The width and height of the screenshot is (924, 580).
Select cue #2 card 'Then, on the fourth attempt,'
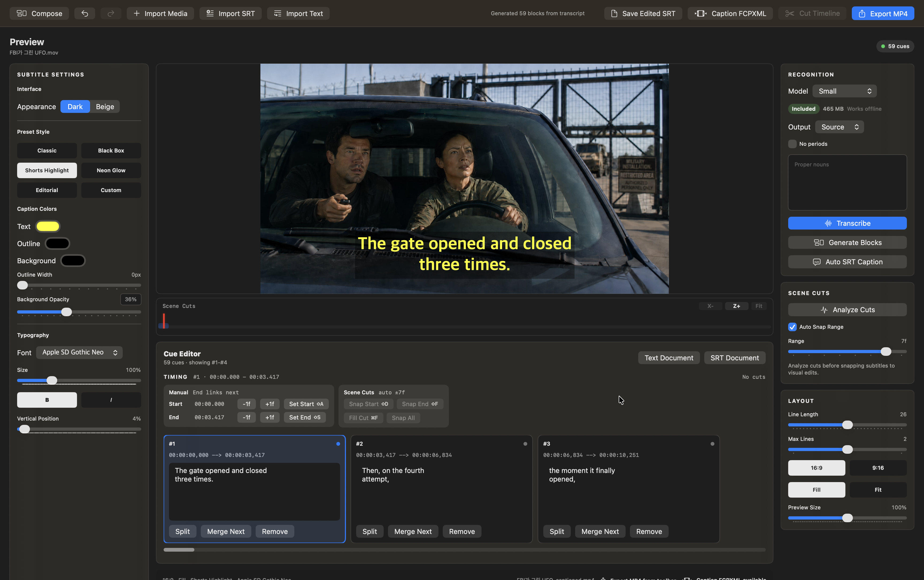(x=441, y=489)
